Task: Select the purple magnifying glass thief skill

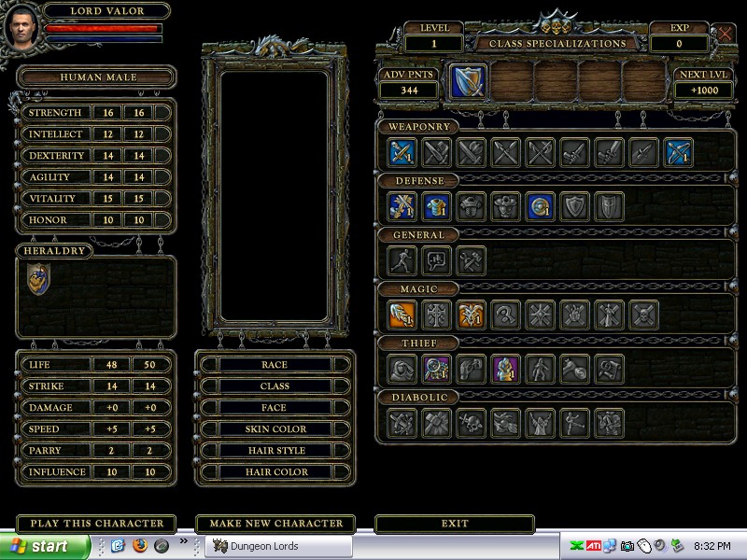Action: tap(436, 369)
